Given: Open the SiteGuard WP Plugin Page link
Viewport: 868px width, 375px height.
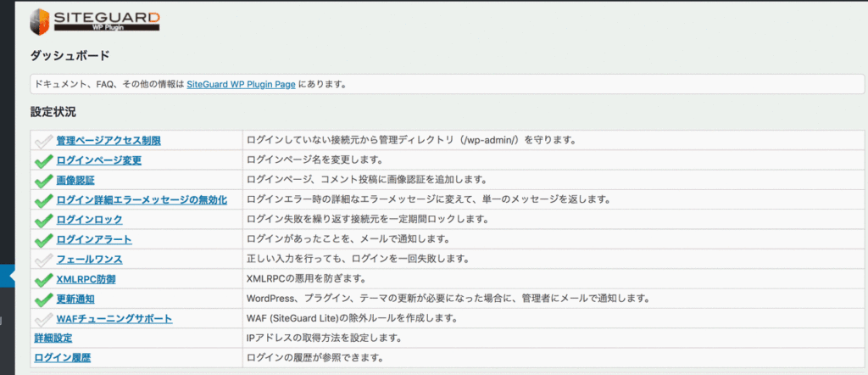Looking at the screenshot, I should point(241,85).
